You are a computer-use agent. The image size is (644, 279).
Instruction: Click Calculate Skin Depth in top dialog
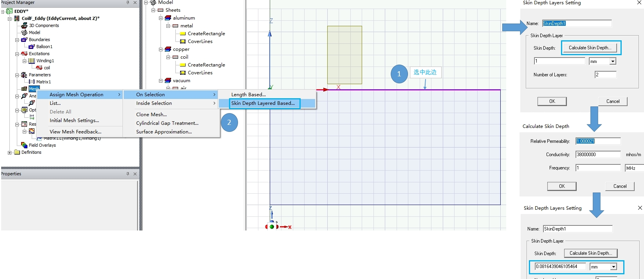(590, 48)
